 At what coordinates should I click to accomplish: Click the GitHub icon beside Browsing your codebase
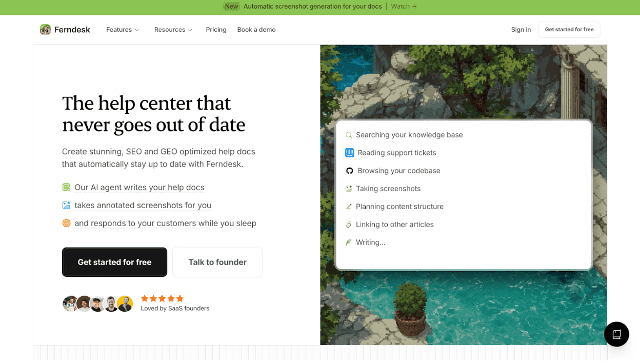[349, 171]
